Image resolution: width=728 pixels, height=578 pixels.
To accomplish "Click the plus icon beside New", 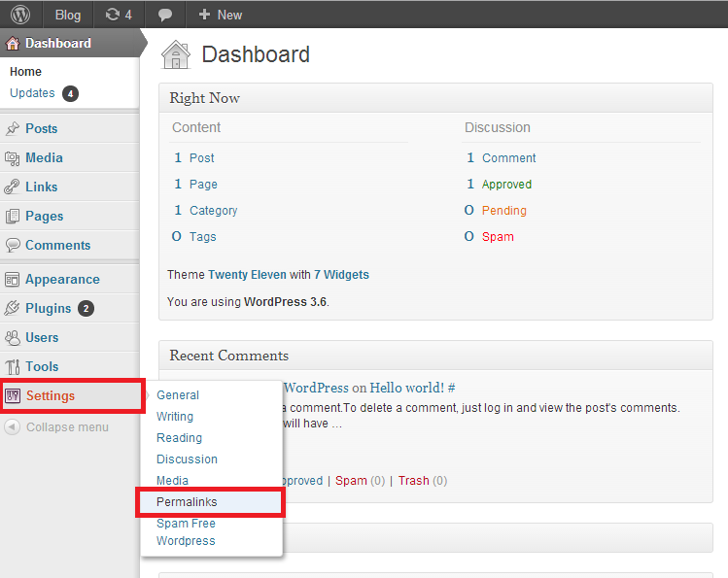I will (x=204, y=15).
